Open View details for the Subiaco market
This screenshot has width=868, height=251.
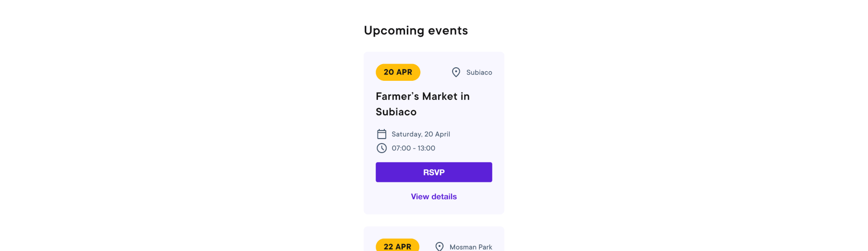click(x=434, y=196)
